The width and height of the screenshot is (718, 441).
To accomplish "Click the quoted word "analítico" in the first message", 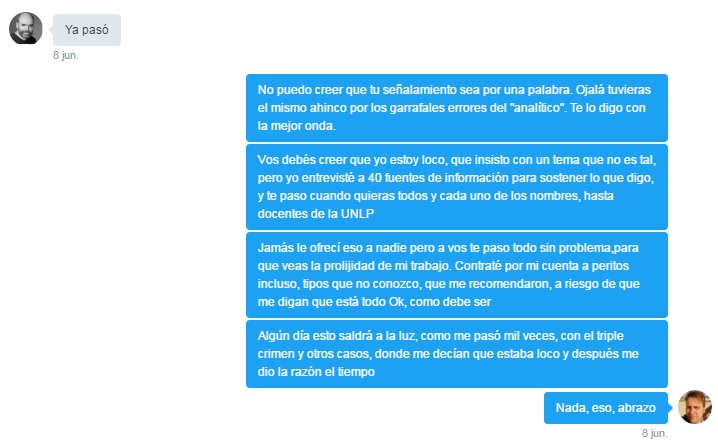I will (x=537, y=108).
